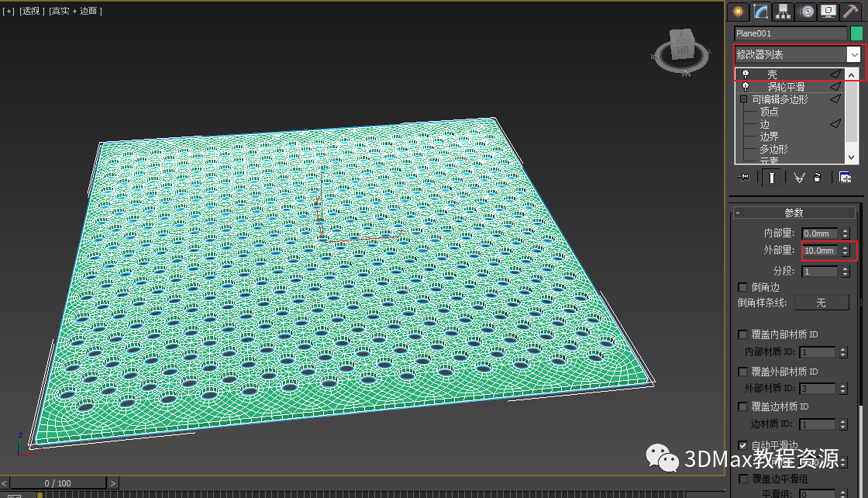Click modifier stack scroll down arrow
868x498 pixels.
[852, 157]
